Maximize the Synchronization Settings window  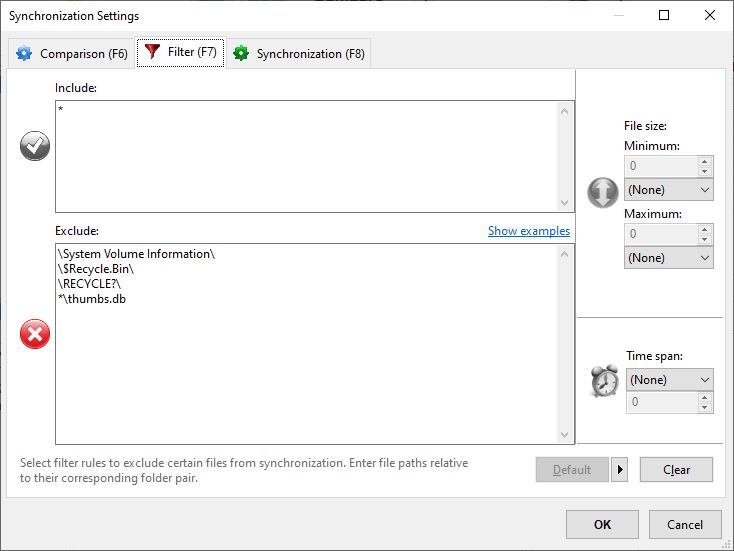(664, 16)
